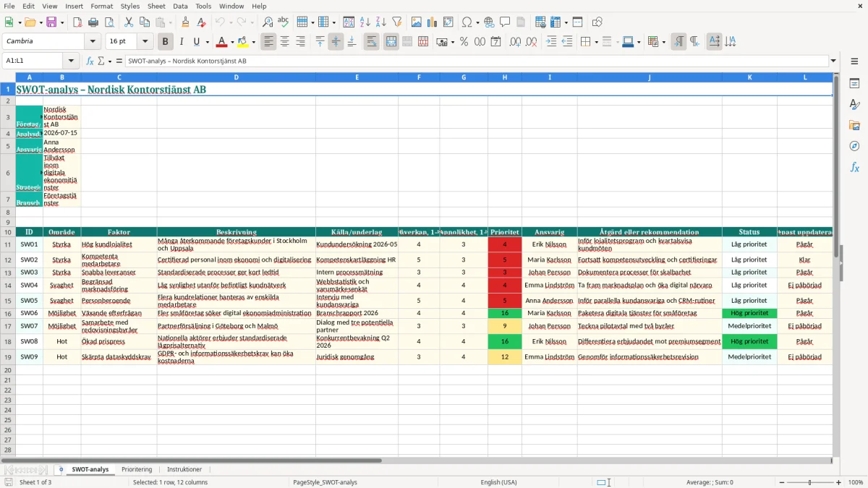Viewport: 868px width, 488px height.
Task: Click the zoom in plus button
Action: 839,482
